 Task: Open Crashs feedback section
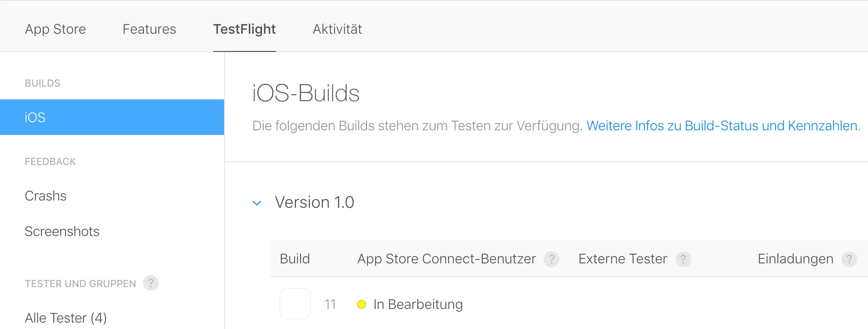[x=46, y=196]
